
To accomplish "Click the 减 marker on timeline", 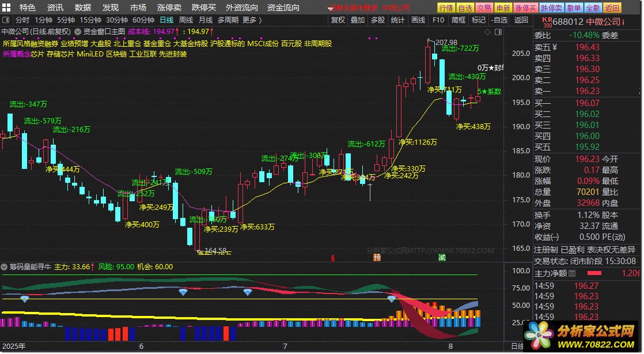I will pyautogui.click(x=442, y=258).
